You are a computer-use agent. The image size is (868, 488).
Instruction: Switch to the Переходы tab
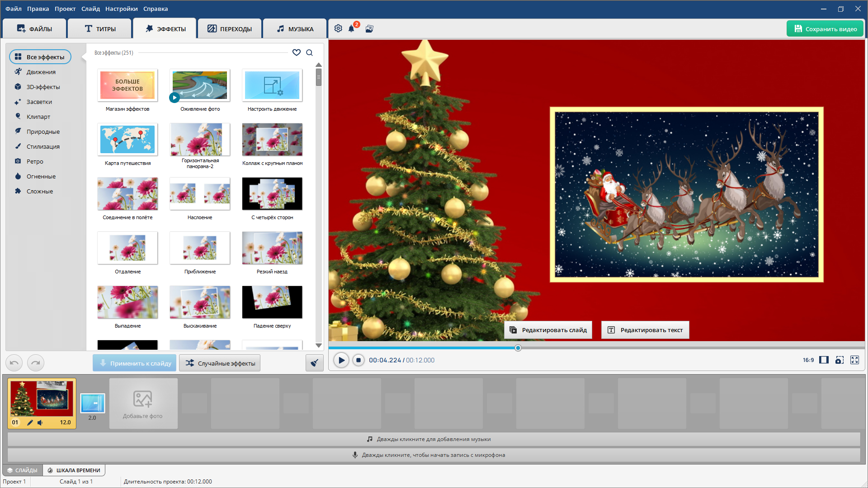click(x=230, y=29)
